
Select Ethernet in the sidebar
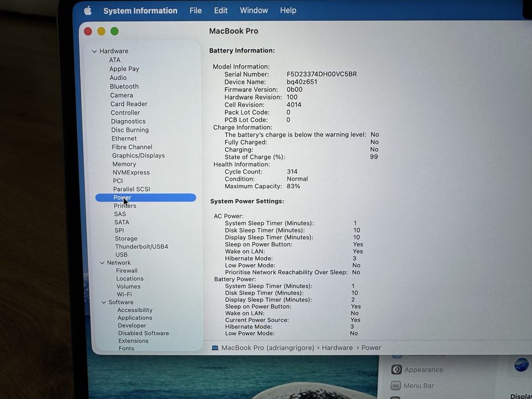click(124, 139)
